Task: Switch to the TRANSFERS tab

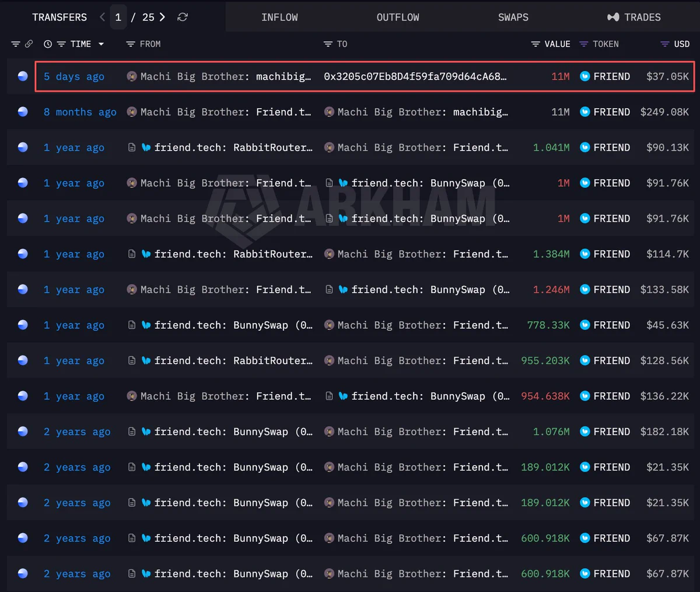Action: (60, 17)
